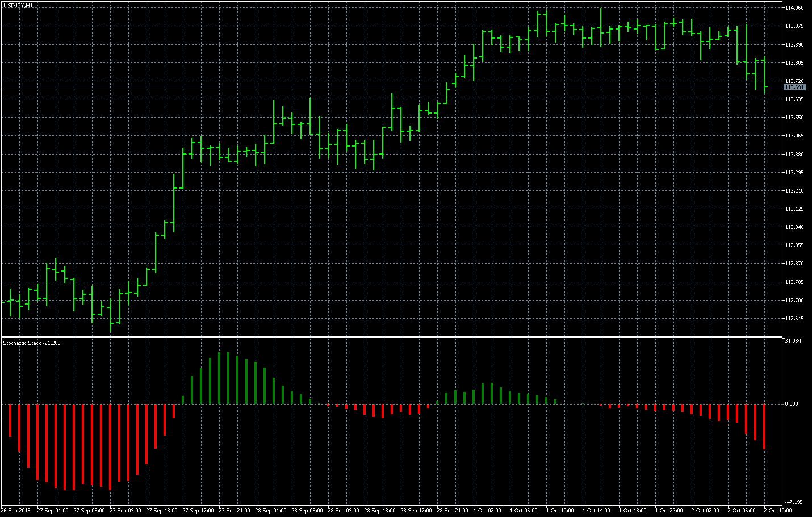Click the USDJPY,H1 chart title label

[18, 5]
